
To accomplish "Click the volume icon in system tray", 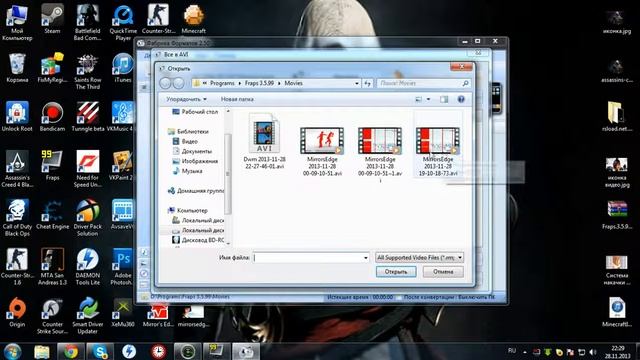I will coord(593,352).
